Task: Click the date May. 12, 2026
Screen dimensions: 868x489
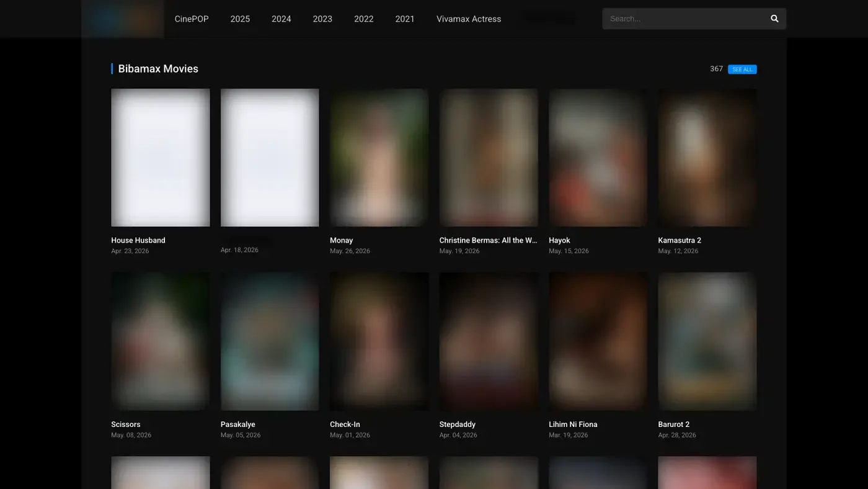Action: 678,251
